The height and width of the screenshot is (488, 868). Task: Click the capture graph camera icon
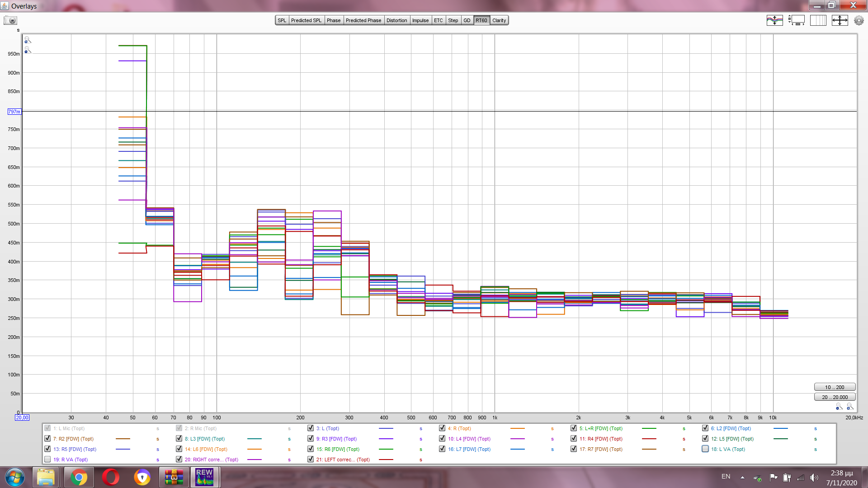point(10,20)
